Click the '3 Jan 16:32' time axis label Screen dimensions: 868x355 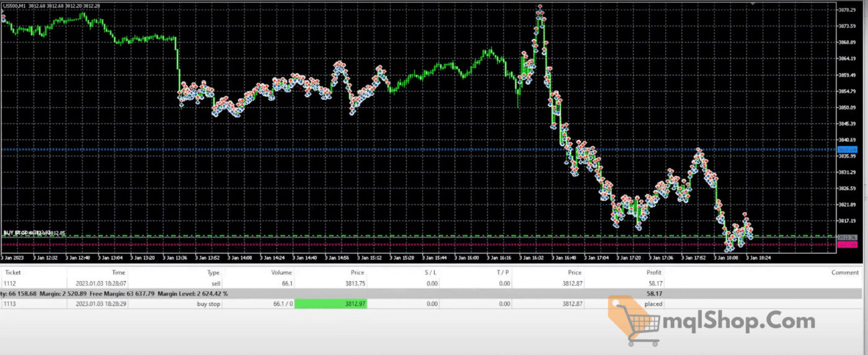(533, 257)
